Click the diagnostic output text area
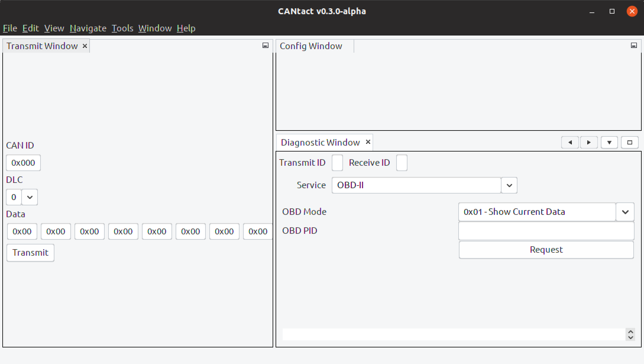The image size is (644, 364). coord(454,334)
